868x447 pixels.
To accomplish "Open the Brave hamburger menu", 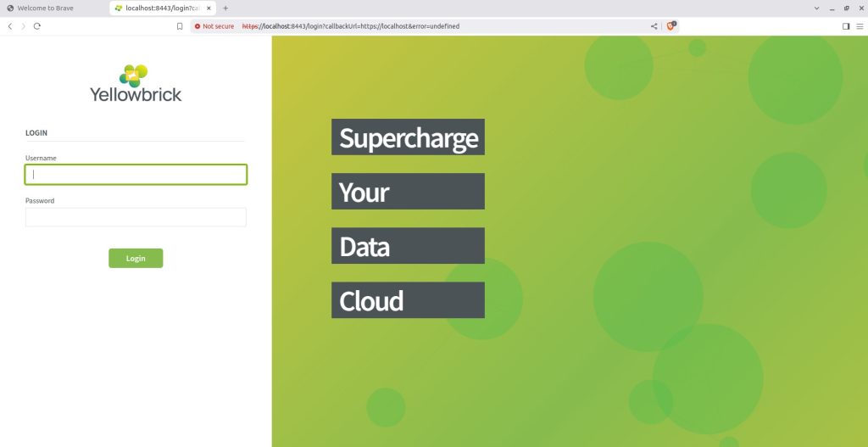I will [x=860, y=26].
